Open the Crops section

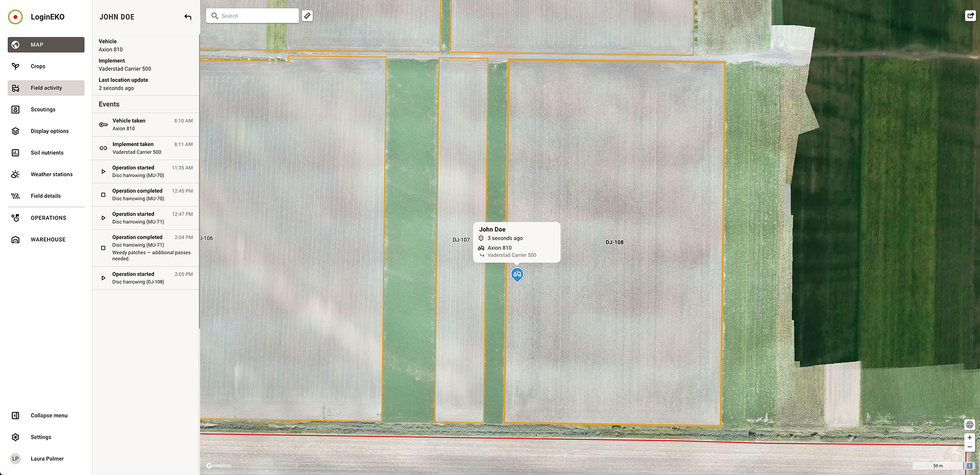click(38, 66)
